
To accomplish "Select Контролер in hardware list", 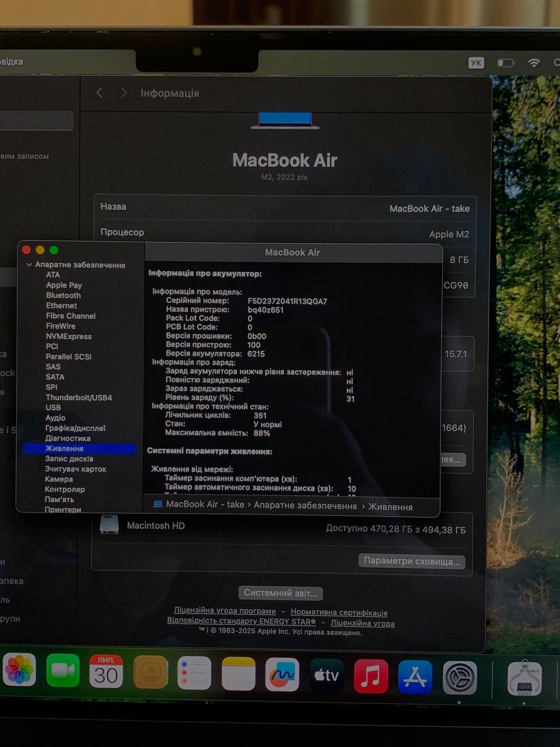I will (65, 490).
